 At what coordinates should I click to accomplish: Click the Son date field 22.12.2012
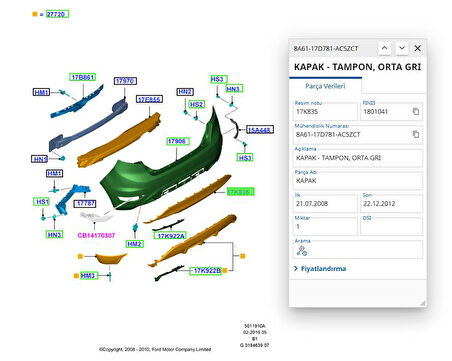point(391,204)
